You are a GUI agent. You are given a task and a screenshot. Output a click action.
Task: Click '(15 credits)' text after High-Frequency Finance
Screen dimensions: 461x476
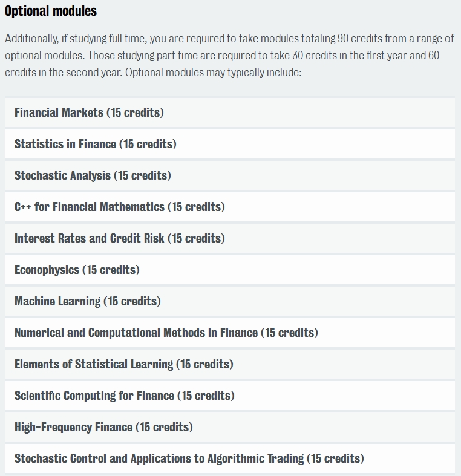click(x=165, y=427)
